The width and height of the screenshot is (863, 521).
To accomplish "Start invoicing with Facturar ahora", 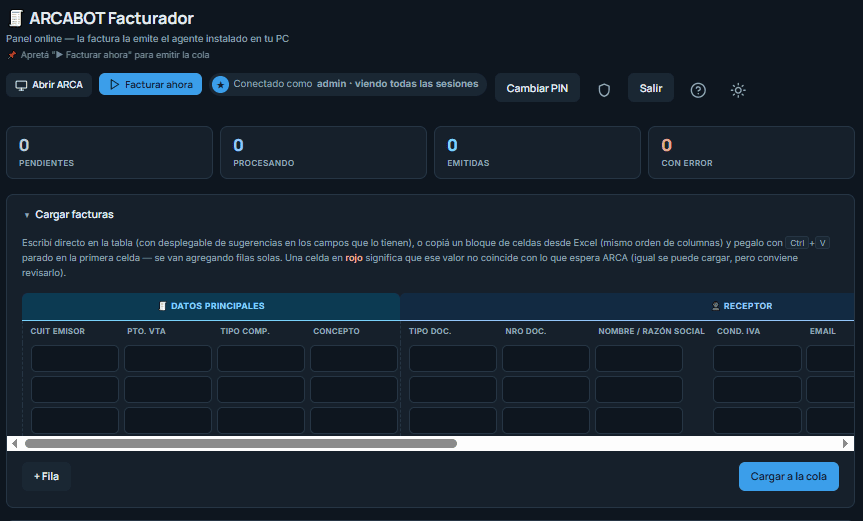I will pyautogui.click(x=150, y=84).
